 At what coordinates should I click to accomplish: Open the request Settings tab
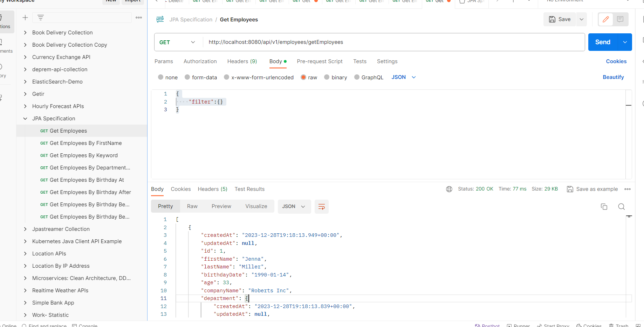(387, 61)
